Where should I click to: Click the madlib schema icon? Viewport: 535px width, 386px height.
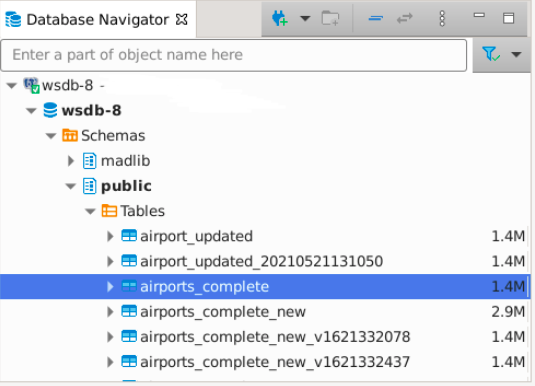click(x=89, y=161)
